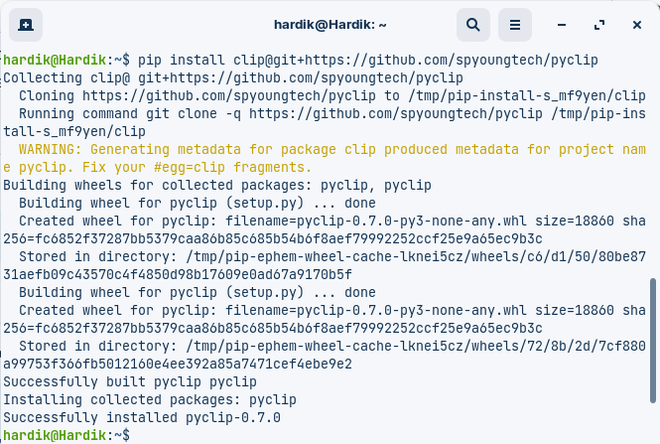Click the 'Successfully installed pyclip-0.7.0' line

click(x=142, y=418)
